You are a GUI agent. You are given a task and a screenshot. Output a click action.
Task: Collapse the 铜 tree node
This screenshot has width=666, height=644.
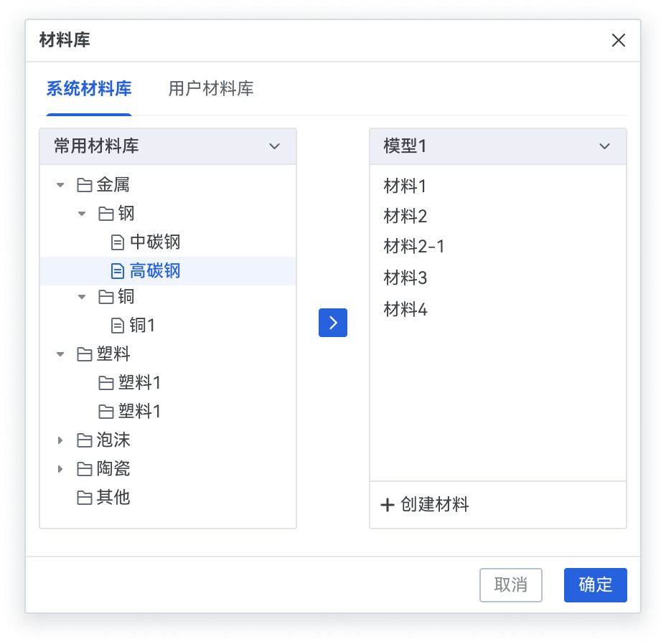coord(82,296)
